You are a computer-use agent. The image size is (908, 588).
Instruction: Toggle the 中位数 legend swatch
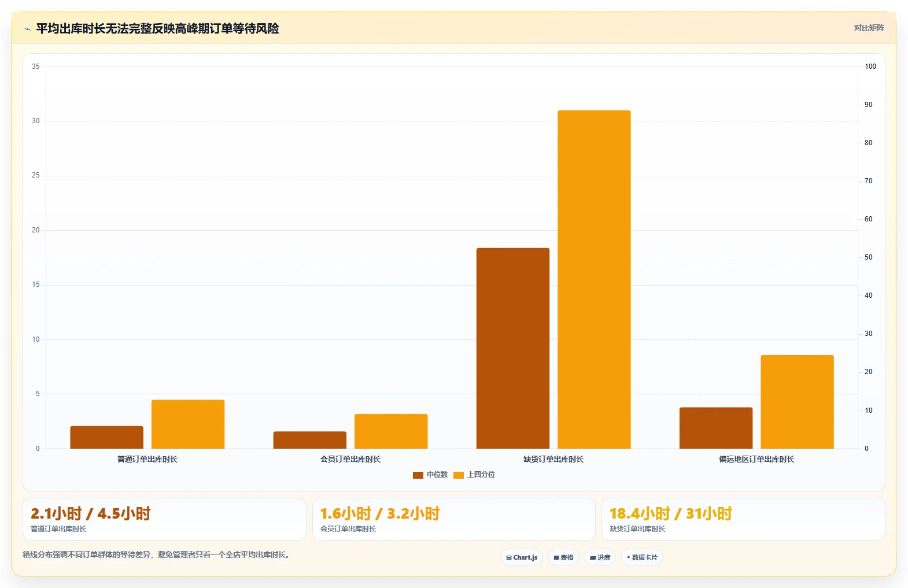tap(418, 475)
